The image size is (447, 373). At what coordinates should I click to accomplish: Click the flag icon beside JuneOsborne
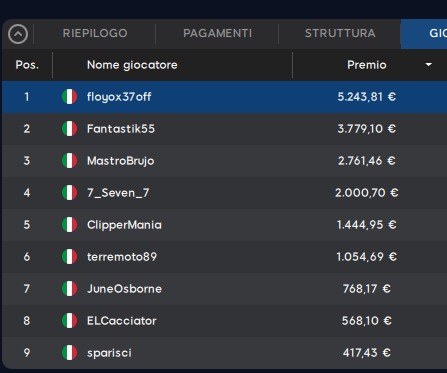[x=69, y=289]
